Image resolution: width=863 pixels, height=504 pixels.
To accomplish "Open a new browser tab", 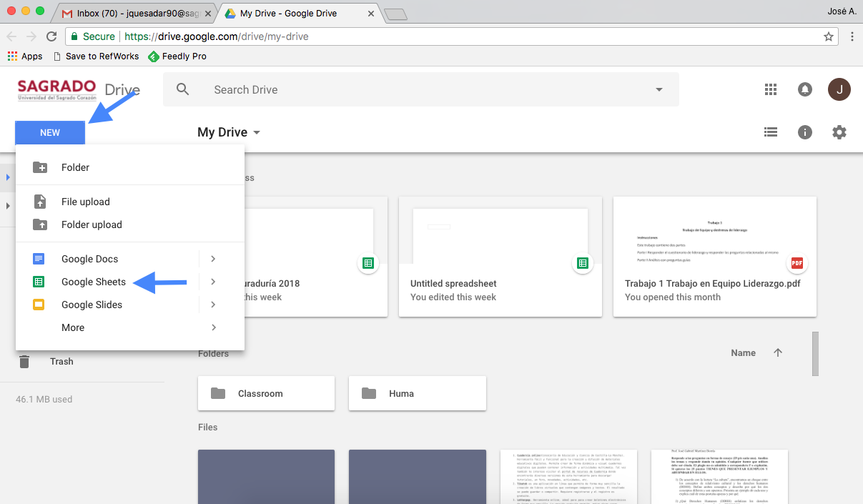I will pyautogui.click(x=395, y=14).
